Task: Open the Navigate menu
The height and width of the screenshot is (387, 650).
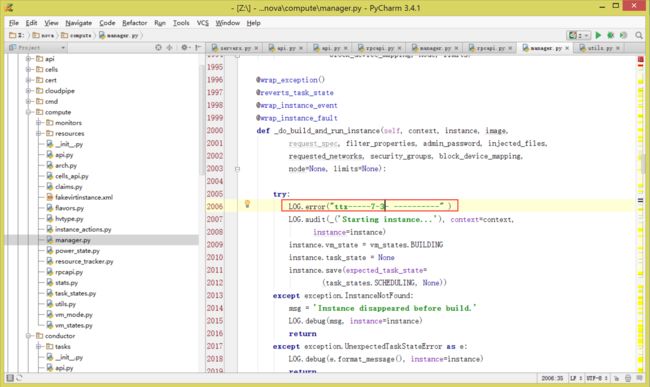Action: coord(78,23)
